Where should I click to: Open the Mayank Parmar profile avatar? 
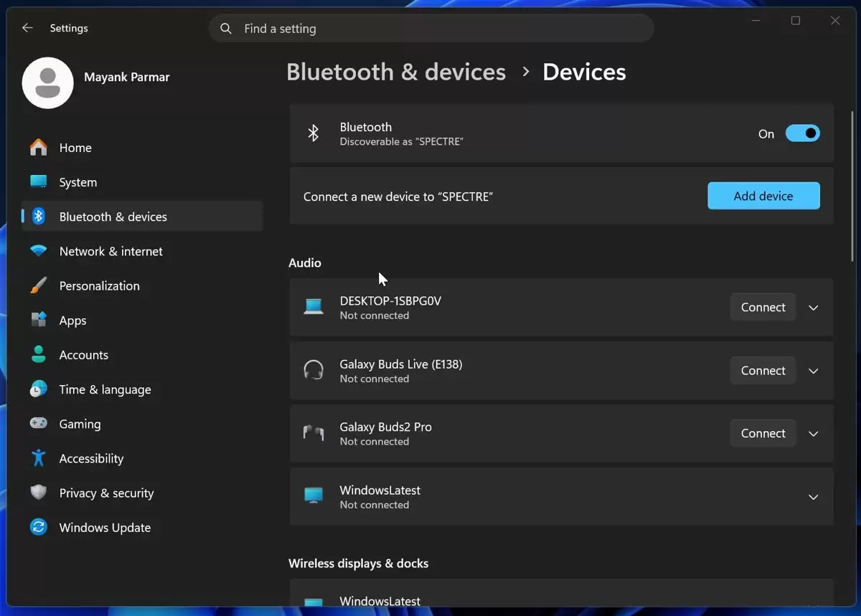[48, 83]
